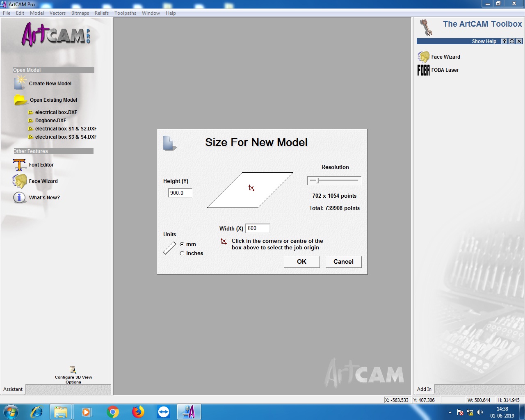Open the Model menu

[37, 13]
